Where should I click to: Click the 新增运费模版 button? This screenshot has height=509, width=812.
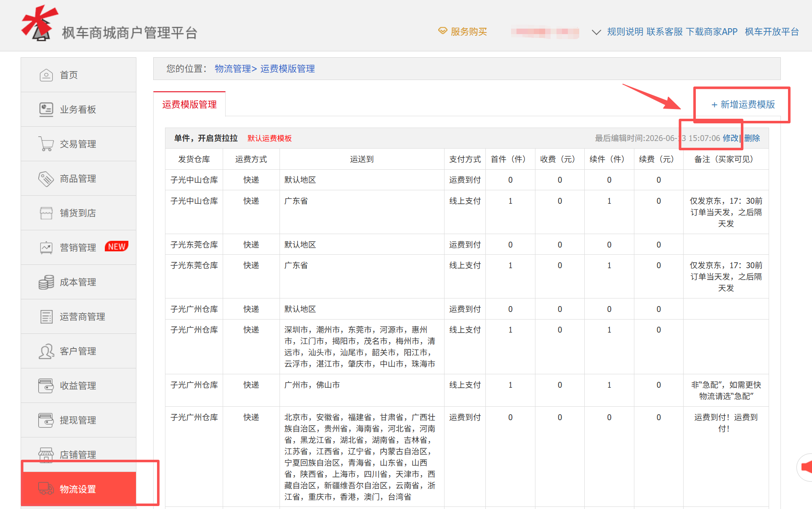[x=743, y=104]
